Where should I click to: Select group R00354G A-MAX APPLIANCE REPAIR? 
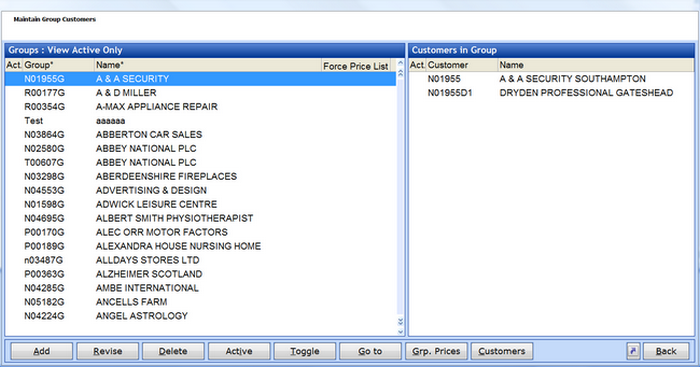coord(200,107)
